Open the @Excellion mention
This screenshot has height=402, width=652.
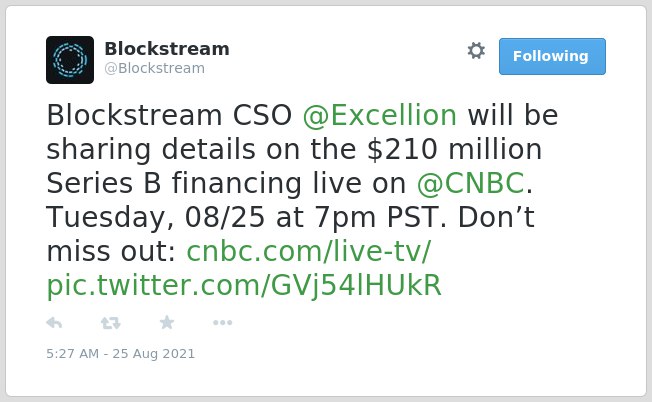(380, 115)
